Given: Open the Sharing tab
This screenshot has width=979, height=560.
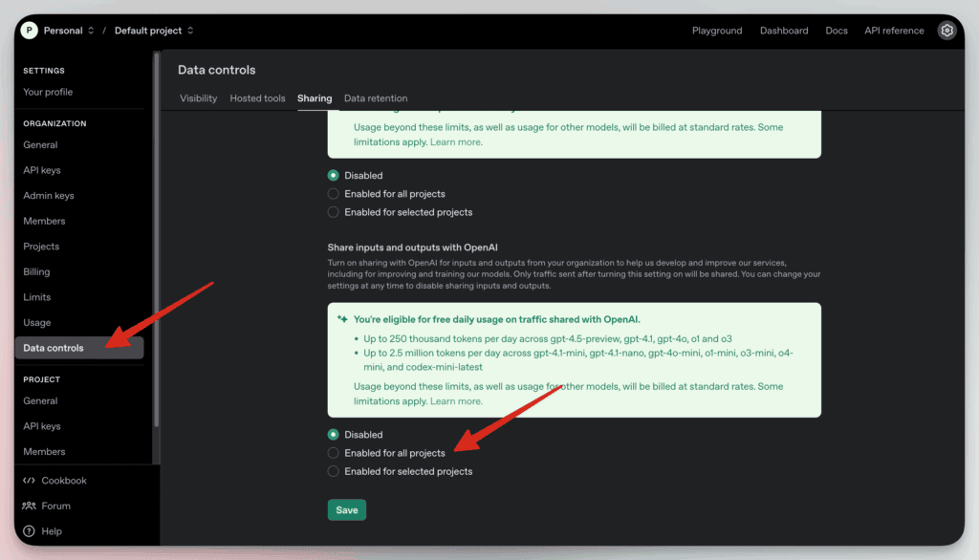Looking at the screenshot, I should (x=315, y=98).
